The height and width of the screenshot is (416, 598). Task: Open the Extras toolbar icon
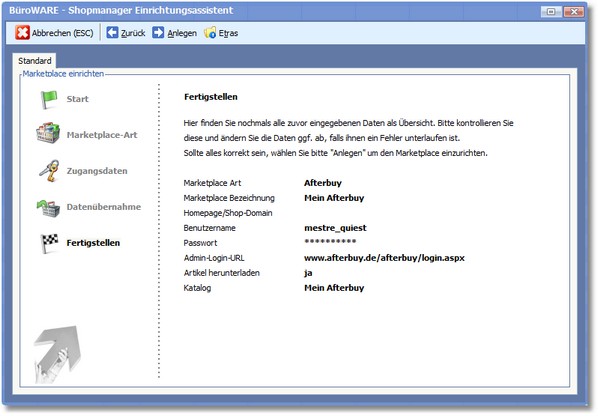point(210,33)
